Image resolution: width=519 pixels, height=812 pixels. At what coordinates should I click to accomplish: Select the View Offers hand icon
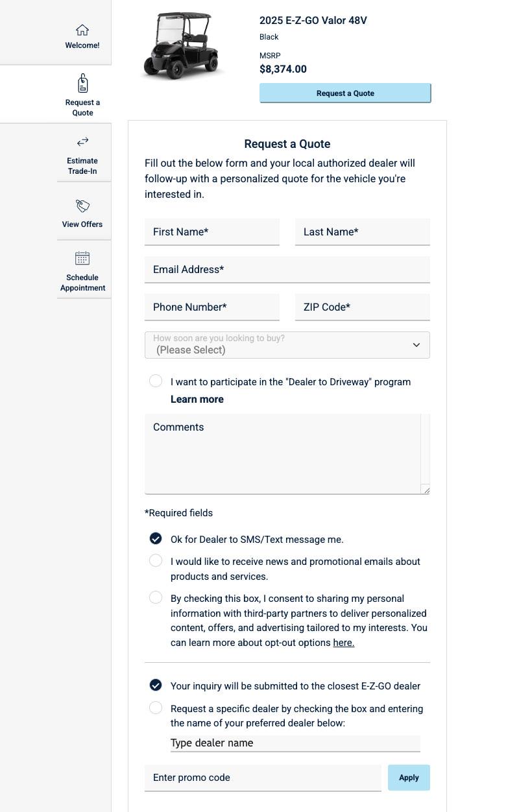click(x=82, y=206)
